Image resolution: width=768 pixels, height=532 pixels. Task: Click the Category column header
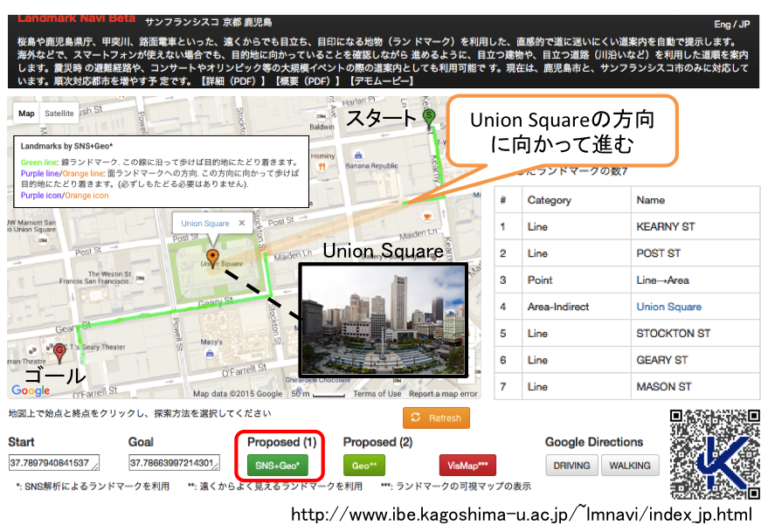point(577,200)
